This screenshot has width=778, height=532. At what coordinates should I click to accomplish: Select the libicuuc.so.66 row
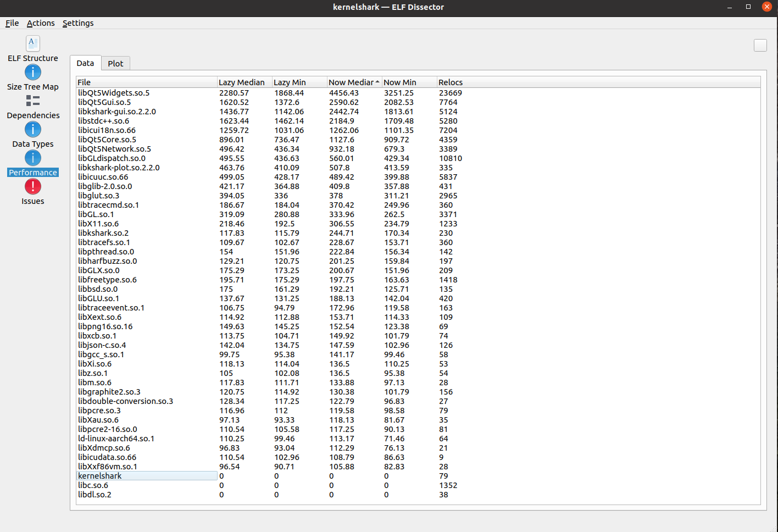(x=418, y=177)
